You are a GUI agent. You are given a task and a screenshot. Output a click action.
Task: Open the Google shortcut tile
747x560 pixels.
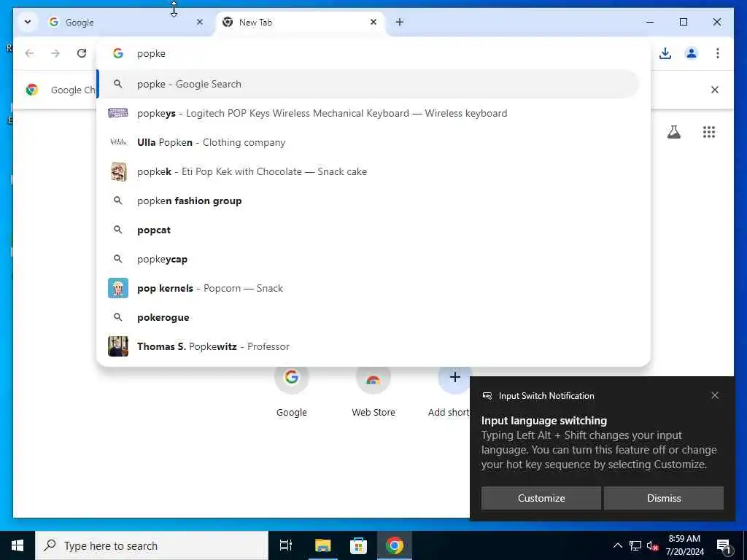click(292, 391)
